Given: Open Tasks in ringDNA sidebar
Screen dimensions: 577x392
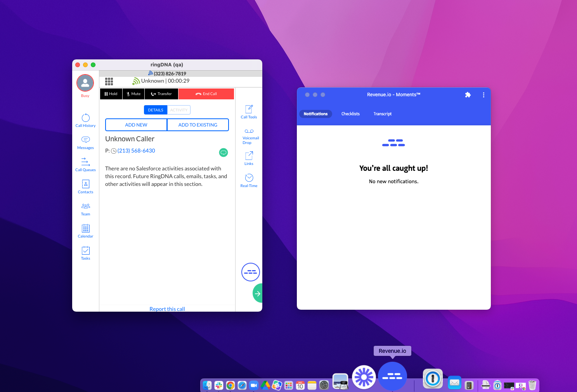Looking at the screenshot, I should tap(85, 253).
